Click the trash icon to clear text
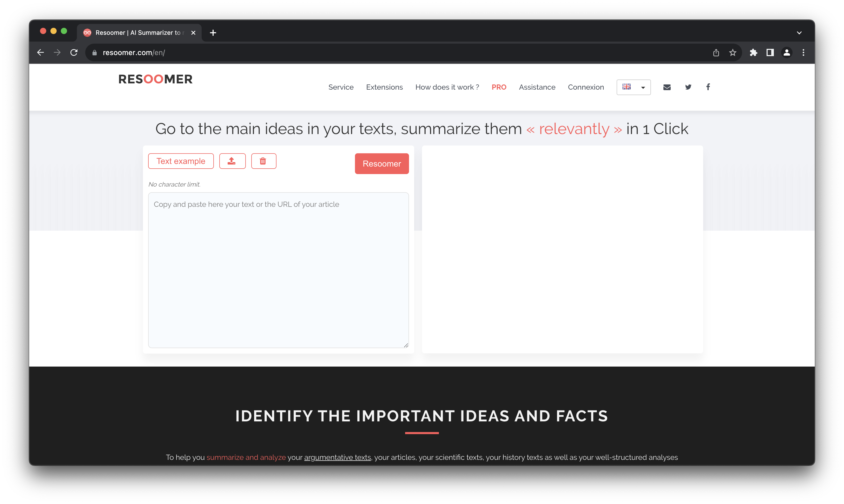Screen dimensions: 844x504 (263, 161)
